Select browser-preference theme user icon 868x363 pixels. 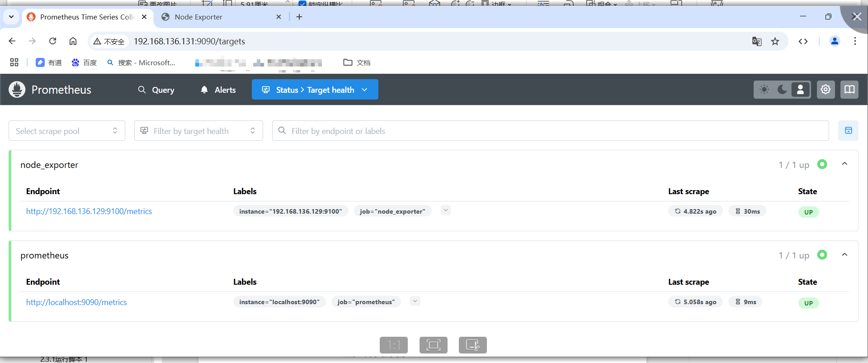click(x=800, y=90)
